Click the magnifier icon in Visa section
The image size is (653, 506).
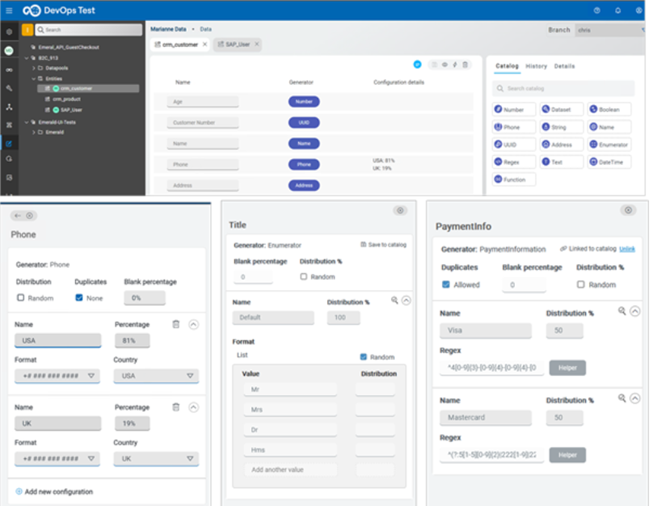(x=621, y=312)
